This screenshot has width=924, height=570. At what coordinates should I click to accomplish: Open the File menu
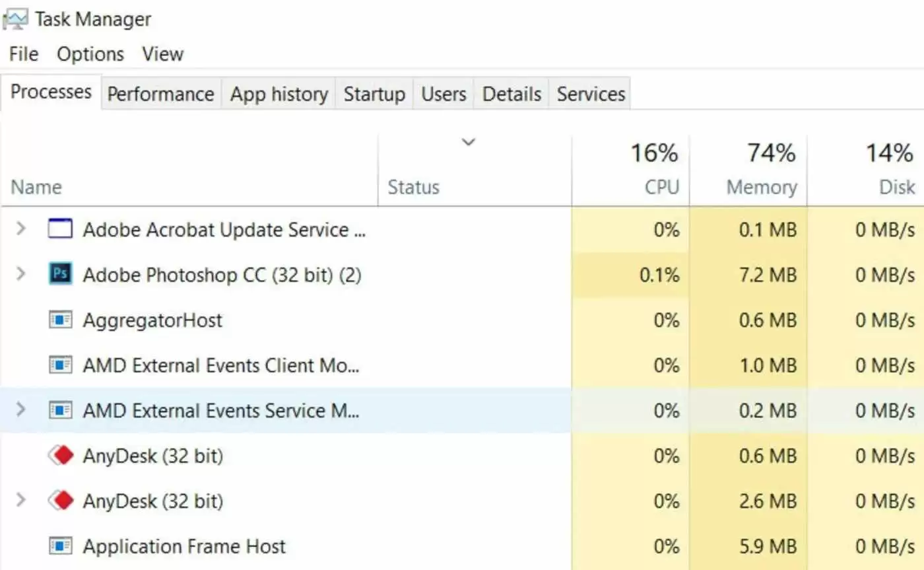pyautogui.click(x=24, y=53)
